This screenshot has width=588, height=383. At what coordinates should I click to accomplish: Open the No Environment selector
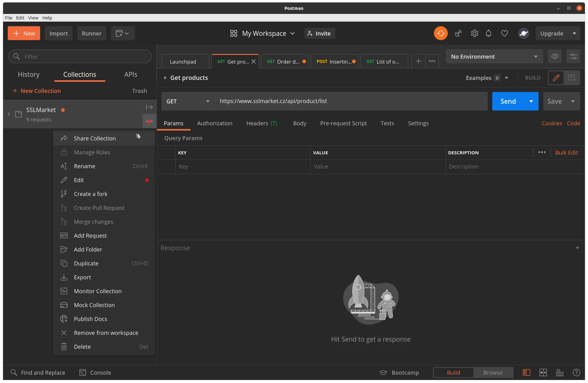click(x=494, y=56)
